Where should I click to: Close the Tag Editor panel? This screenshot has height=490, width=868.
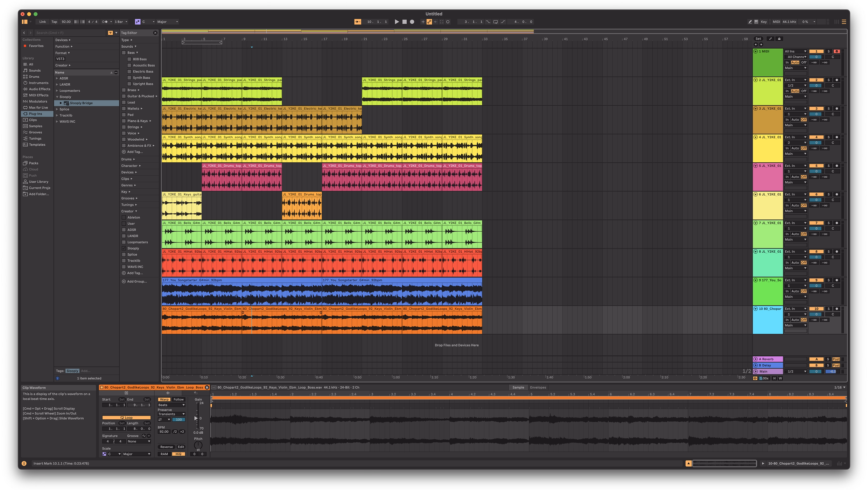[155, 33]
